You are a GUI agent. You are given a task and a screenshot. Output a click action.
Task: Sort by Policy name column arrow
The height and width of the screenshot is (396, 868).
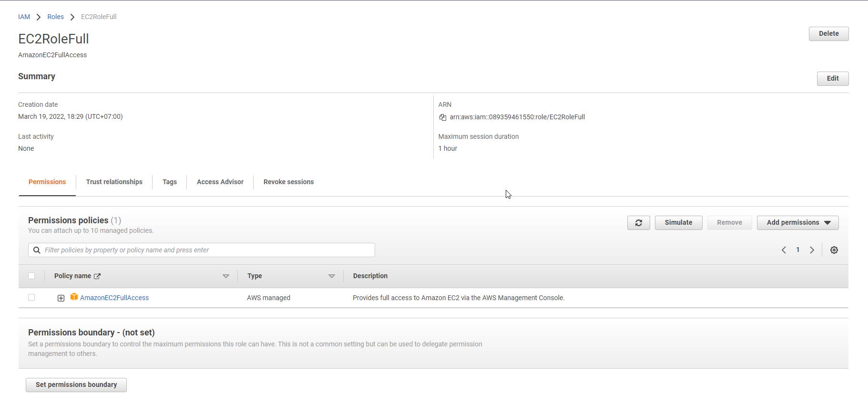(x=225, y=276)
